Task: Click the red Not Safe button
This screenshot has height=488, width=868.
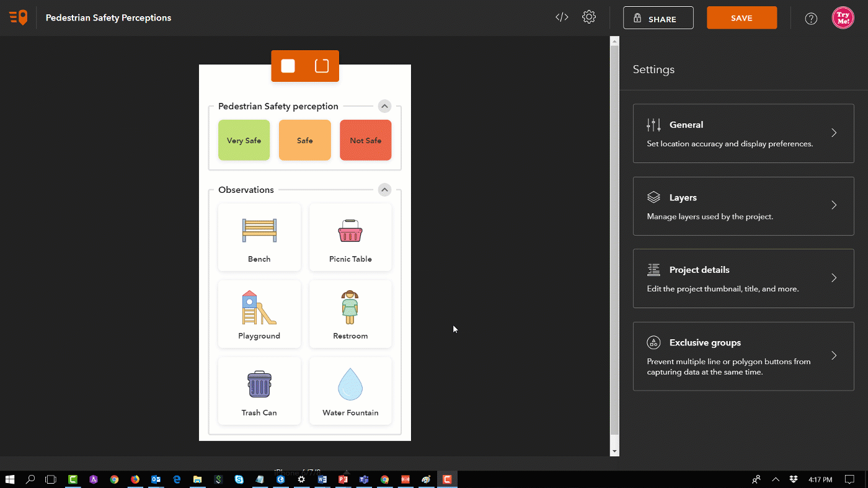Action: point(365,140)
